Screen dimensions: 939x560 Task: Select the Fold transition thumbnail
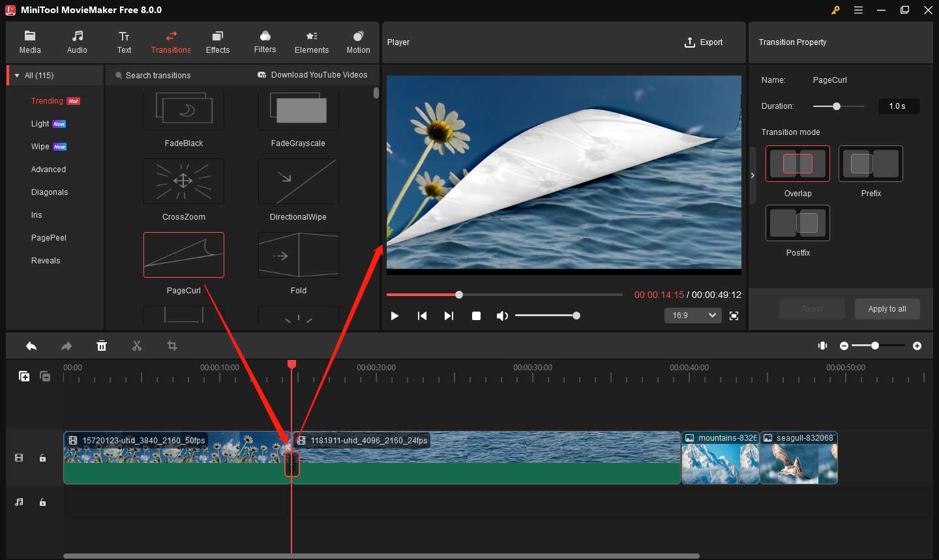(299, 255)
